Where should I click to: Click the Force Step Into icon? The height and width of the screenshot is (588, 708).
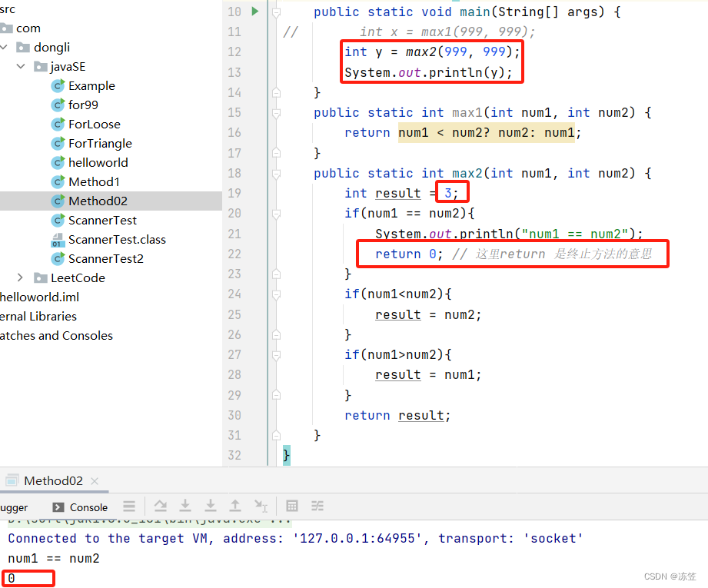[x=211, y=506]
